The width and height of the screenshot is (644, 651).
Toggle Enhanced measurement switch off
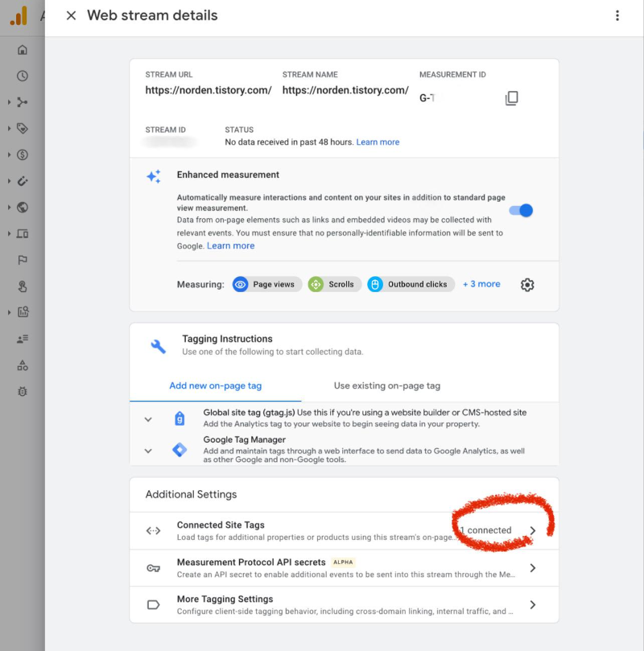521,210
